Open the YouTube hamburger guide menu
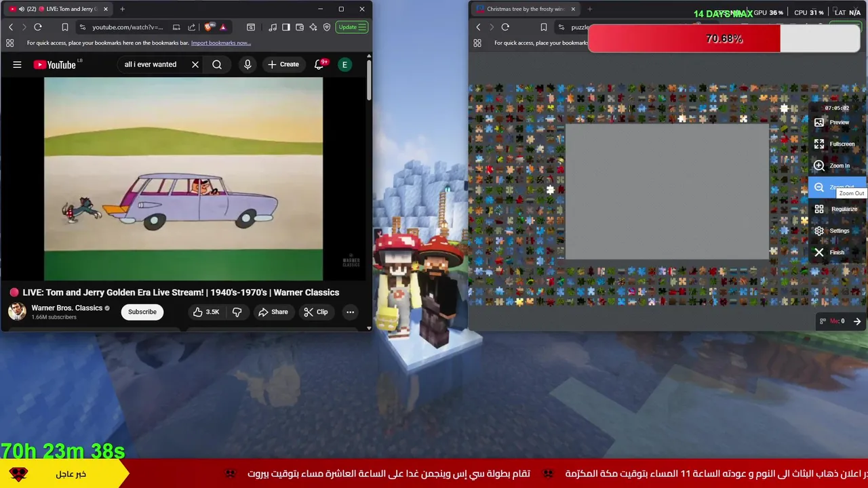The height and width of the screenshot is (488, 868). click(17, 64)
